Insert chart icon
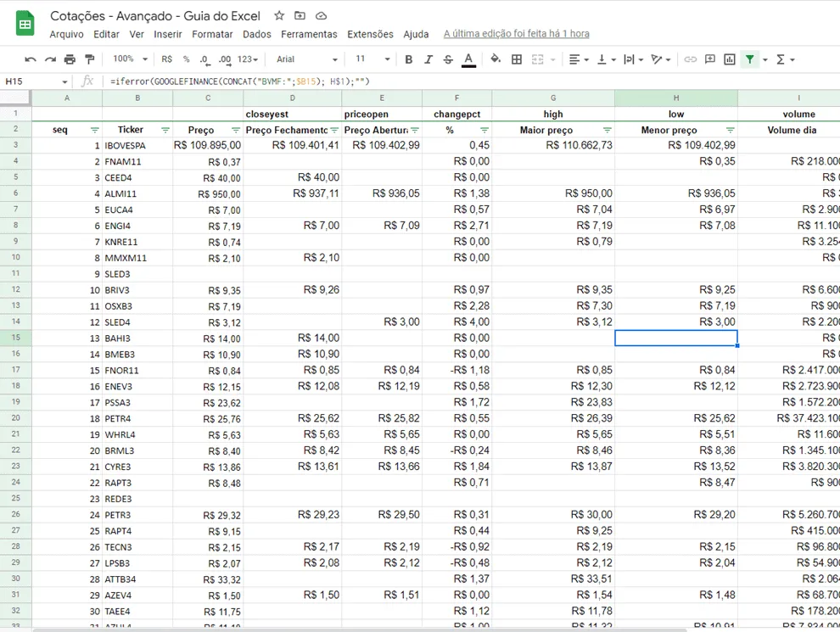This screenshot has height=632, width=840. (730, 59)
